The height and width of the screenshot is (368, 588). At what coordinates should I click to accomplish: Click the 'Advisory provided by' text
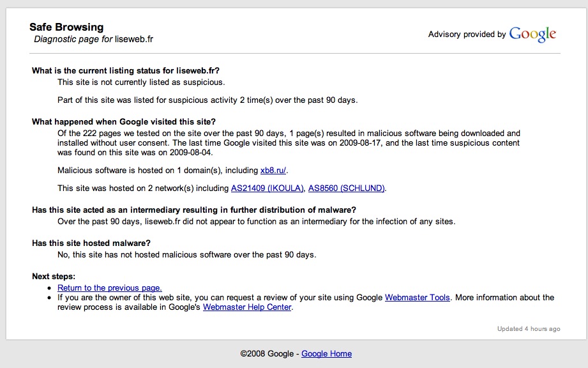tap(467, 34)
